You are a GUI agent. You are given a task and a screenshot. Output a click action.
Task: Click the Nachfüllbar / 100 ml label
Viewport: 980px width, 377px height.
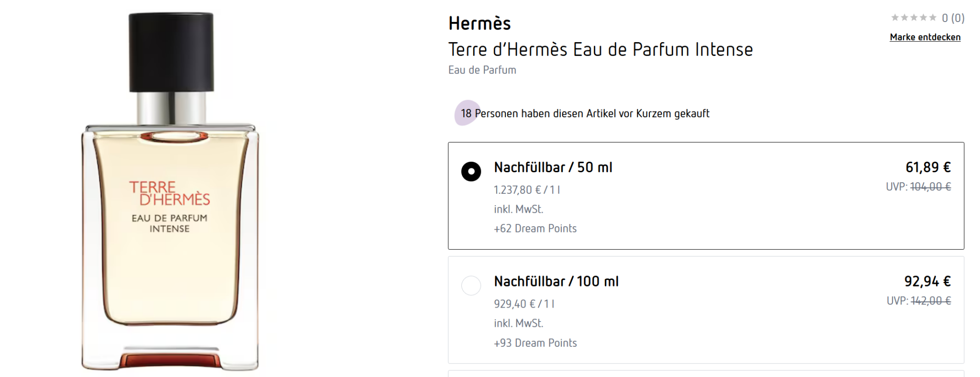(556, 281)
